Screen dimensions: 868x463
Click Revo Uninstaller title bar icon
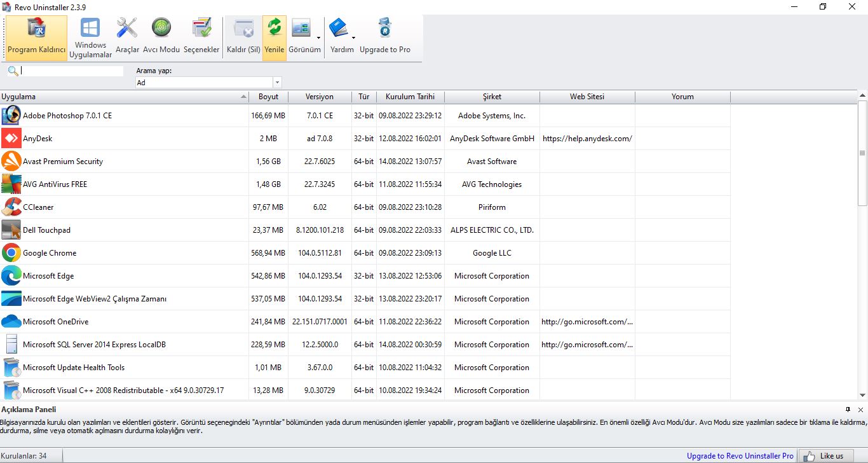6,7
